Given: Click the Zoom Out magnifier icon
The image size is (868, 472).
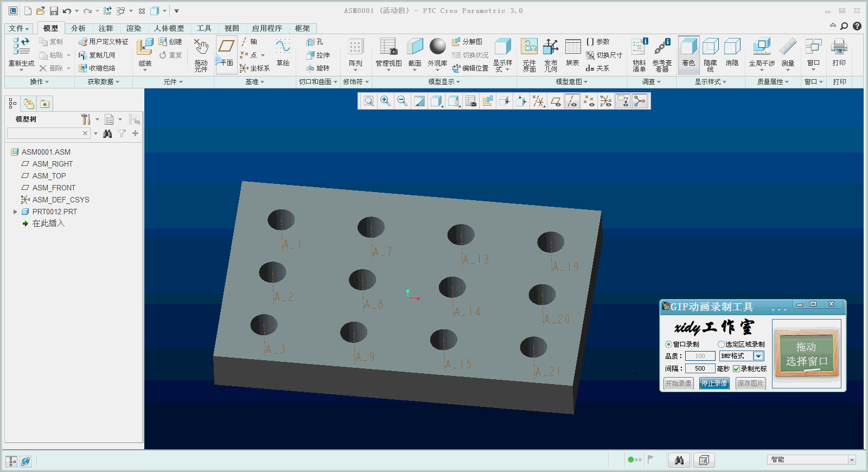Looking at the screenshot, I should [x=402, y=101].
